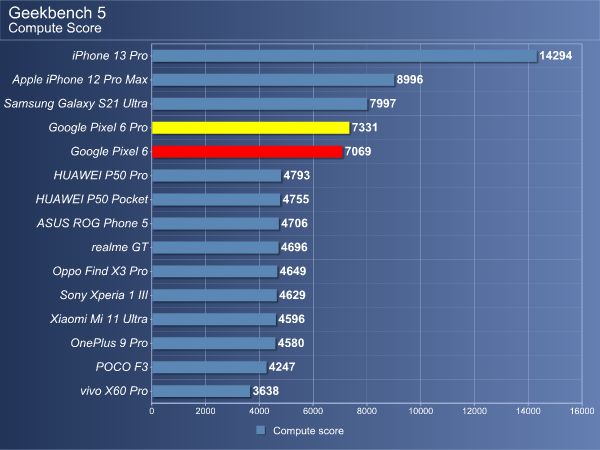Select the OnePlus 9 Pro label

pyautogui.click(x=109, y=343)
